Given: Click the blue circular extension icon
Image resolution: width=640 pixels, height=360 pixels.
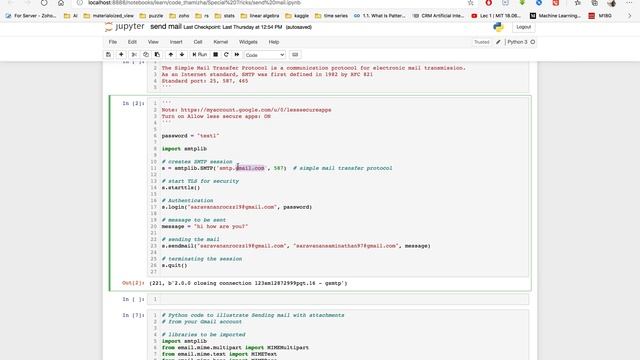Looking at the screenshot, I should coord(539,3).
